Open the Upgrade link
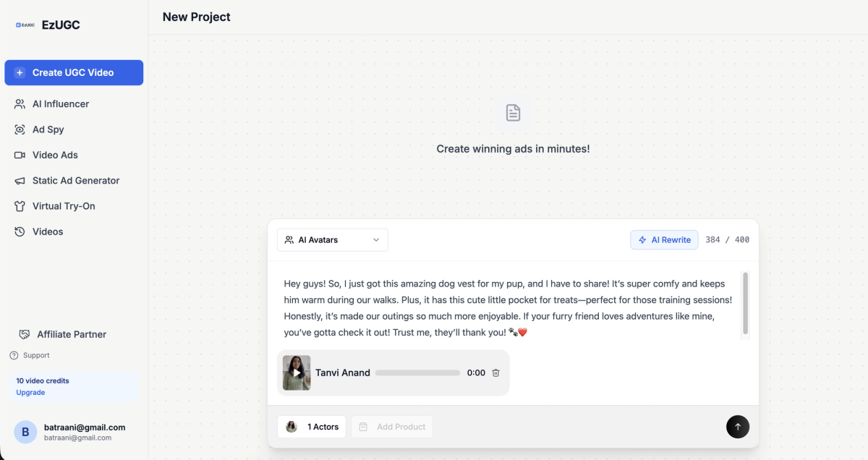The width and height of the screenshot is (868, 460). pos(30,392)
